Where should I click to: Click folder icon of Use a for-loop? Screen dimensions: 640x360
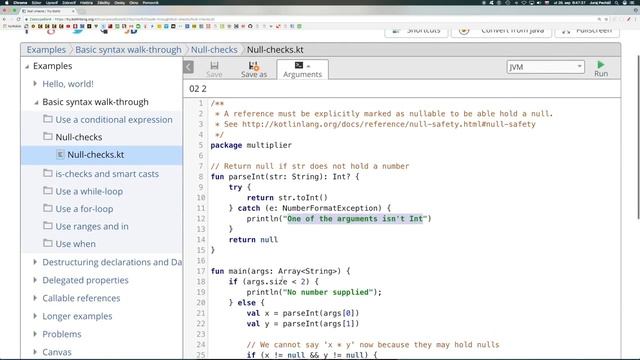tap(48, 209)
